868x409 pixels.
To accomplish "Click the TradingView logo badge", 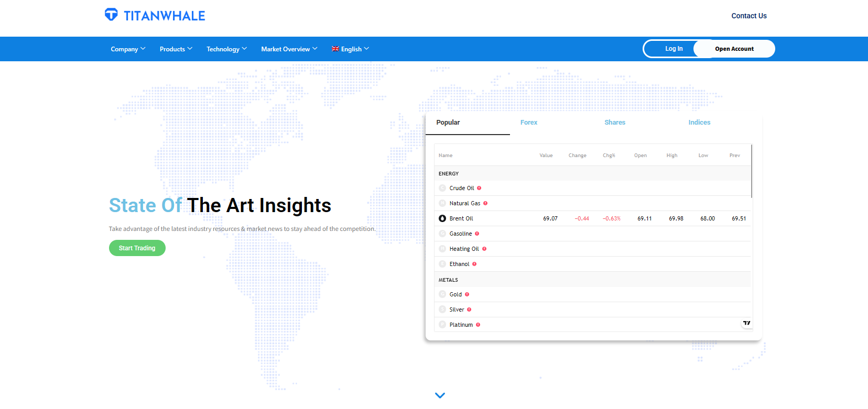I will [x=746, y=323].
